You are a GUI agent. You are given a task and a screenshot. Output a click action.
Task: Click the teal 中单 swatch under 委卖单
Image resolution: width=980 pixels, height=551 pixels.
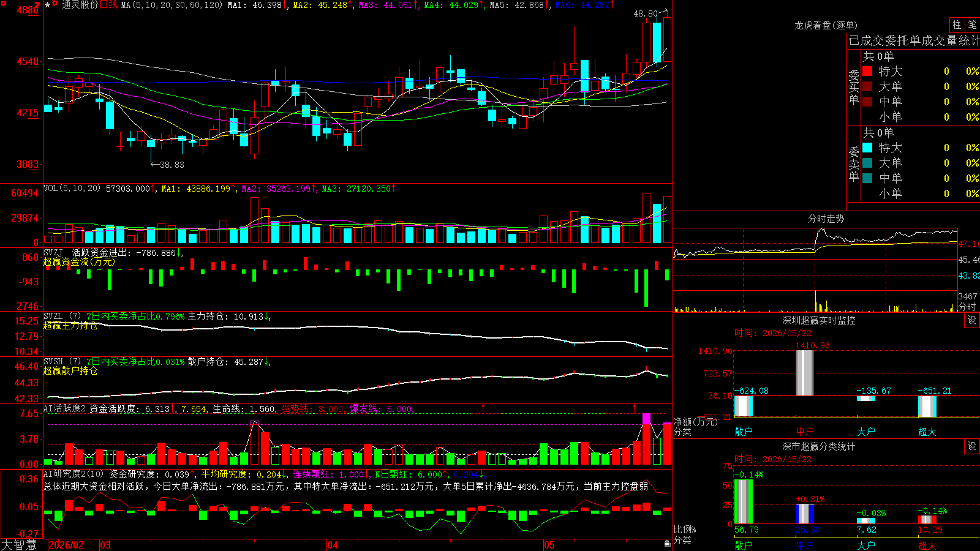click(x=867, y=178)
